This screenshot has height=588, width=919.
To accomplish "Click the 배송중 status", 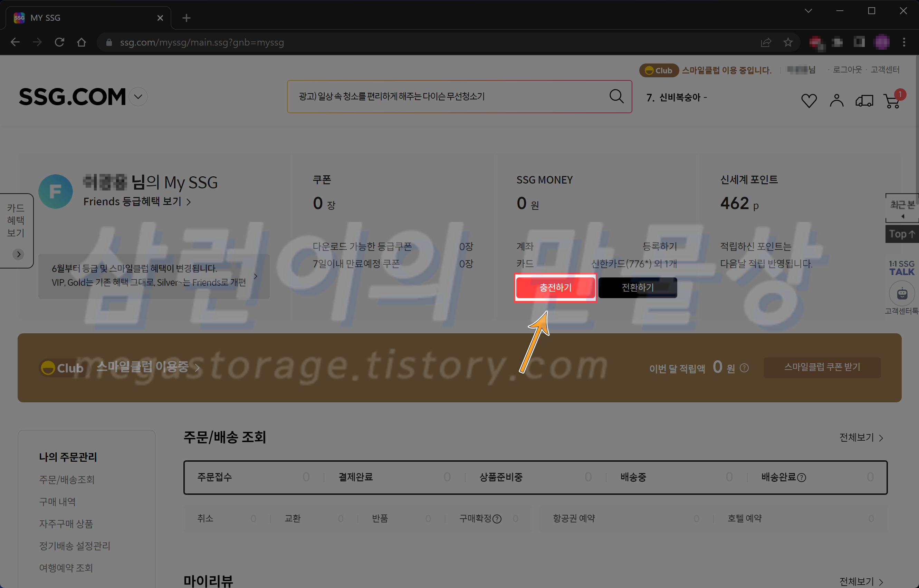I will [633, 477].
